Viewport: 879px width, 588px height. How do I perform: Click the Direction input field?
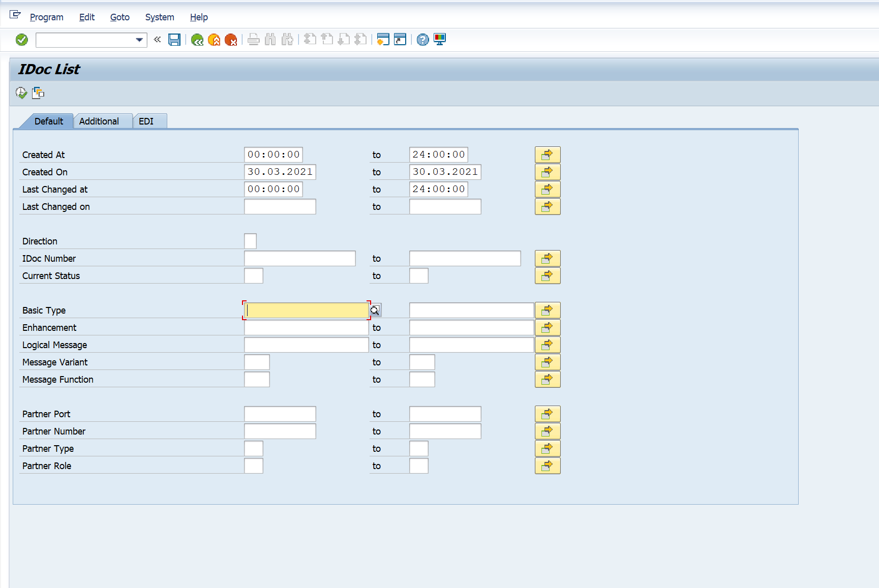click(x=250, y=241)
